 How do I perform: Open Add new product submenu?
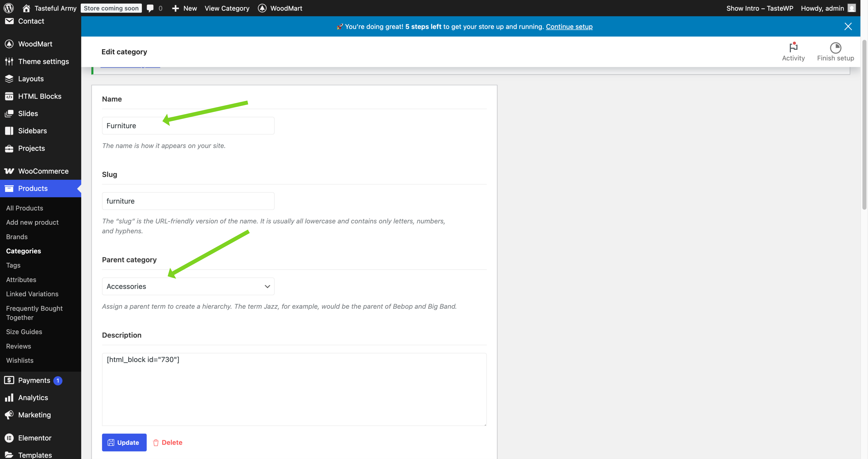pos(32,222)
